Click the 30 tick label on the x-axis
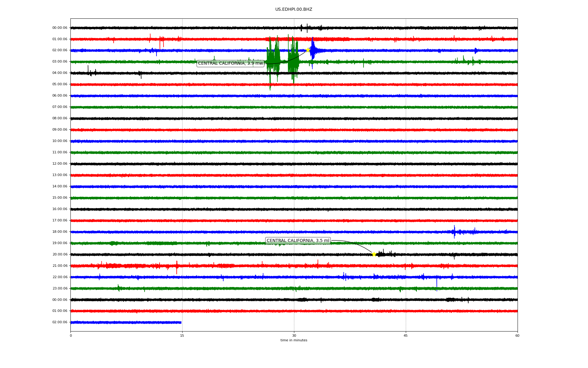The width and height of the screenshot is (588, 368). [294, 335]
